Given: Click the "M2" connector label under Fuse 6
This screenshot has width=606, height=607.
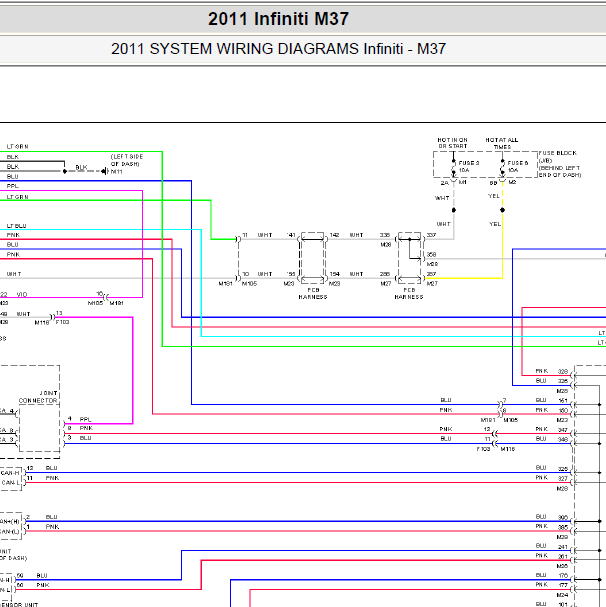Looking at the screenshot, I should [512, 182].
